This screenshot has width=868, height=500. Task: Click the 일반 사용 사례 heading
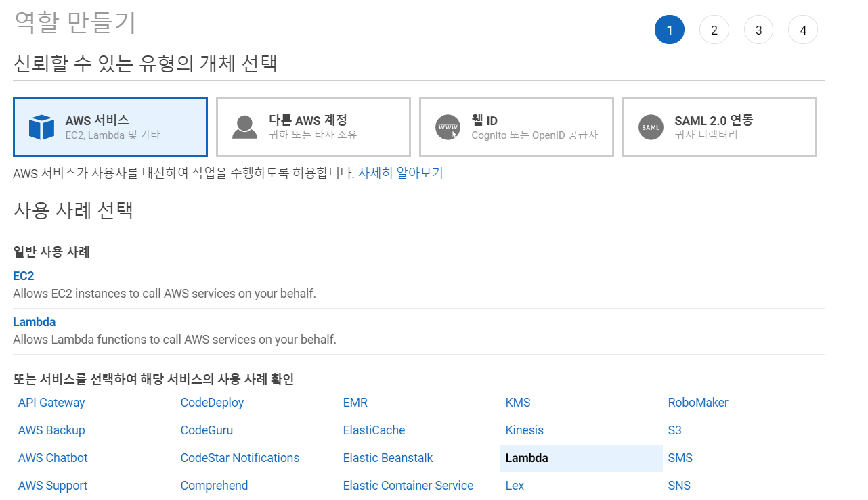51,252
